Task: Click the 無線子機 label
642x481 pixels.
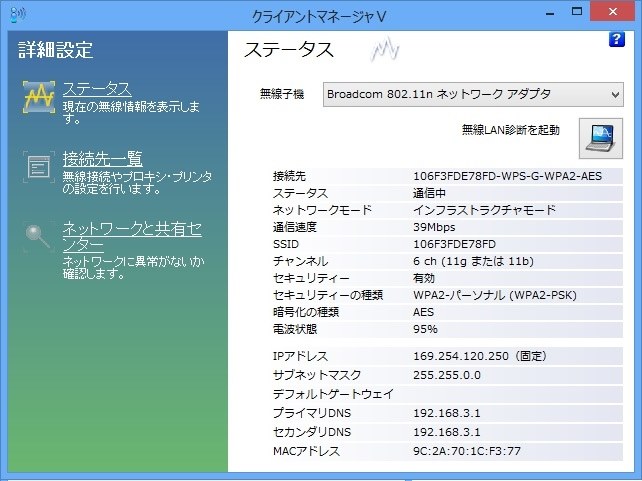Action: tap(282, 94)
